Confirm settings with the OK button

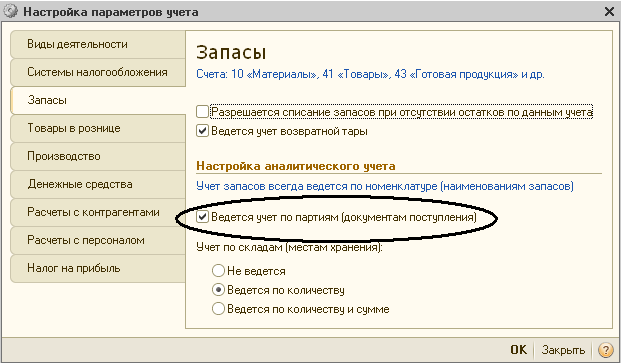pyautogui.click(x=518, y=350)
